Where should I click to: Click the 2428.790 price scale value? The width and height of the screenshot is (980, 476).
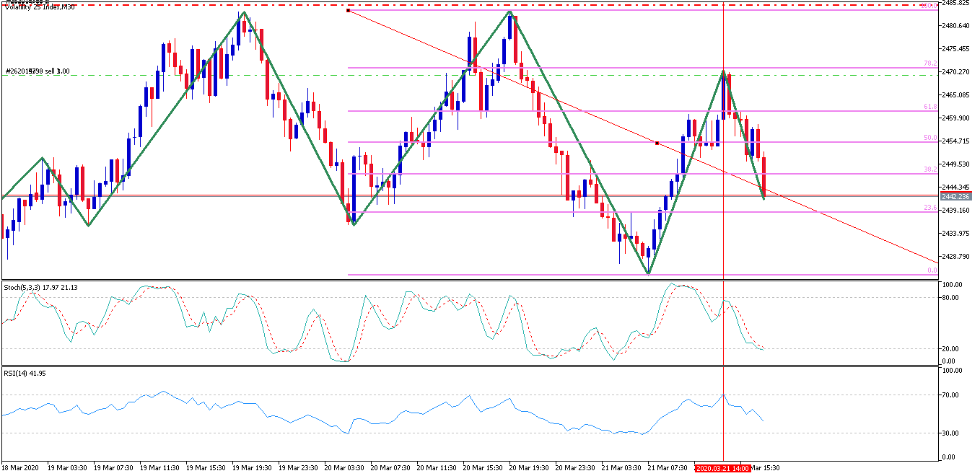(x=957, y=257)
